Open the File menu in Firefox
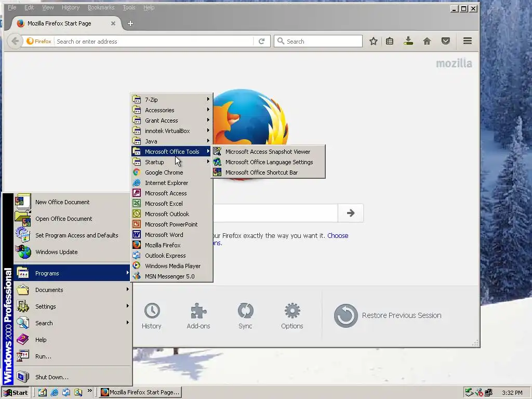This screenshot has width=532, height=399. click(12, 7)
